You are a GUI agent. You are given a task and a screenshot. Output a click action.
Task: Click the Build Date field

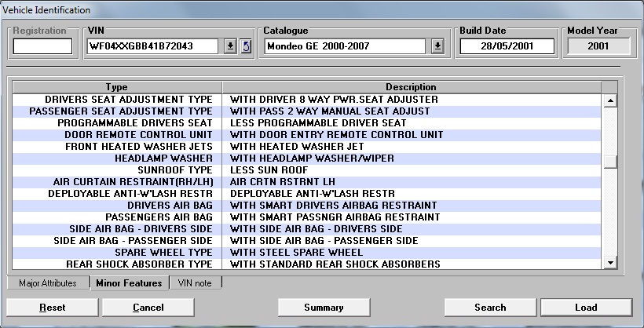(507, 46)
